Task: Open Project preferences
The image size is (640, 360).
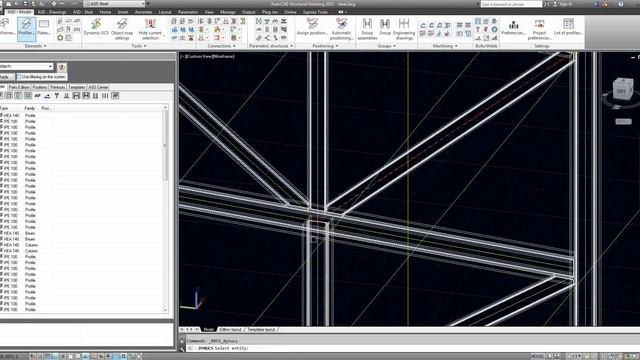Action: 539,29
